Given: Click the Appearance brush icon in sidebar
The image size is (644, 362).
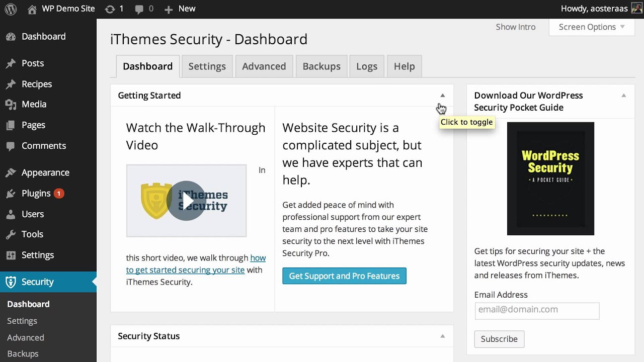Looking at the screenshot, I should (11, 173).
